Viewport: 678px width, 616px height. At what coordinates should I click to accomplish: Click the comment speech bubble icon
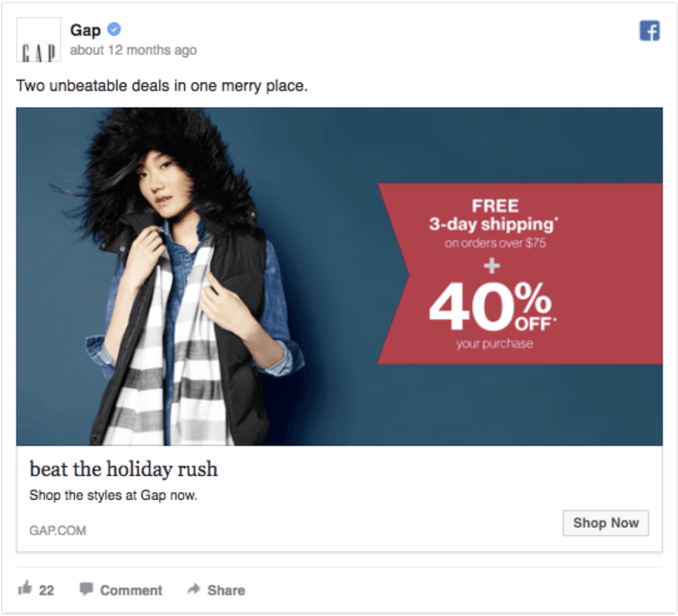86,589
